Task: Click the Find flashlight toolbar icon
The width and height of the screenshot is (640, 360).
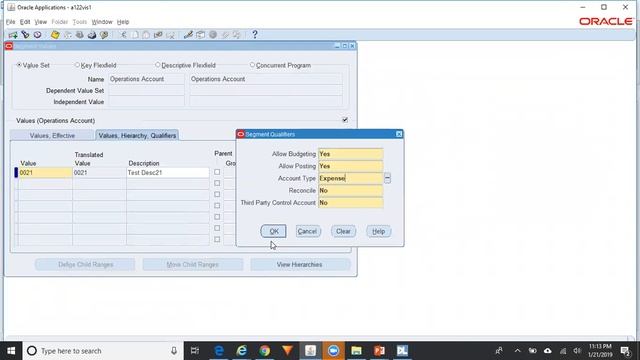Action: (x=25, y=35)
